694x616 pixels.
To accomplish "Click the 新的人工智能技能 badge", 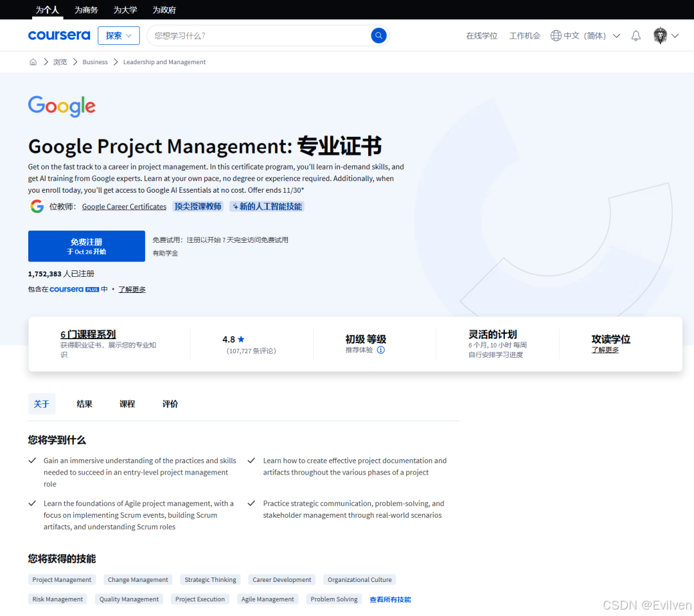I will 267,206.
